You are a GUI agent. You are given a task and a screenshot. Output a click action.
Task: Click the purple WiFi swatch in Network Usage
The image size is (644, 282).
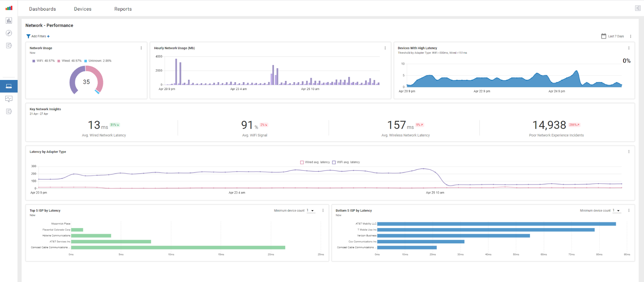pyautogui.click(x=34, y=61)
